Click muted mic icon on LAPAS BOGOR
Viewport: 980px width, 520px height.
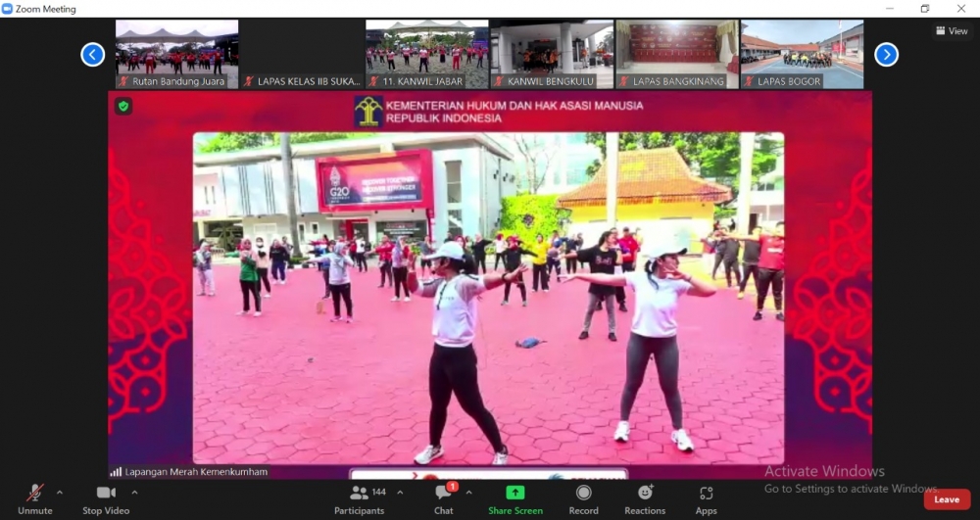tap(749, 81)
